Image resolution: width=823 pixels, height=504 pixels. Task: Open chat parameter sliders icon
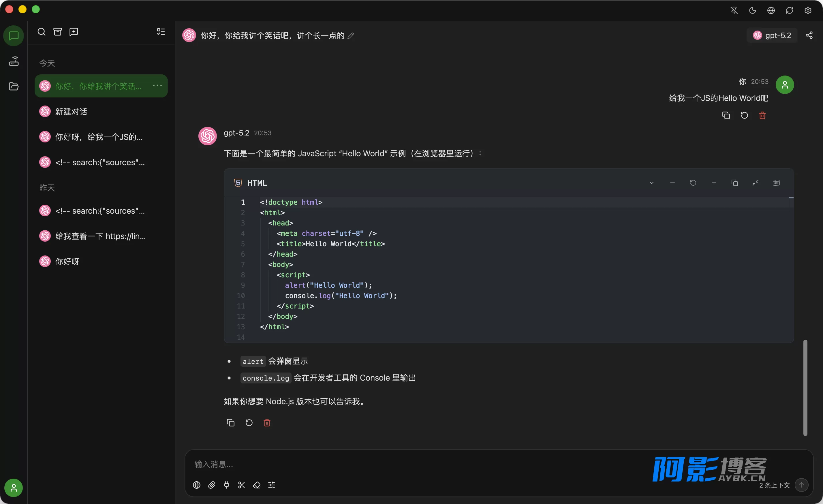[x=272, y=485]
